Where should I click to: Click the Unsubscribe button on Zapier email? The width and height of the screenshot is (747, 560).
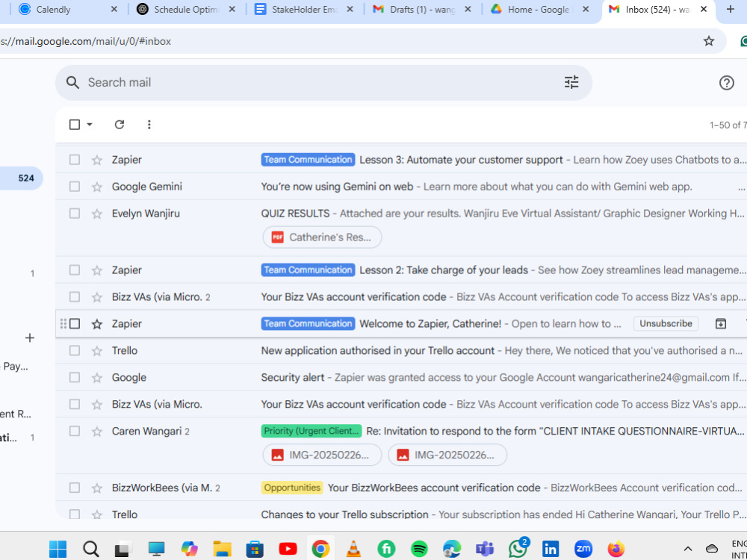click(x=666, y=324)
